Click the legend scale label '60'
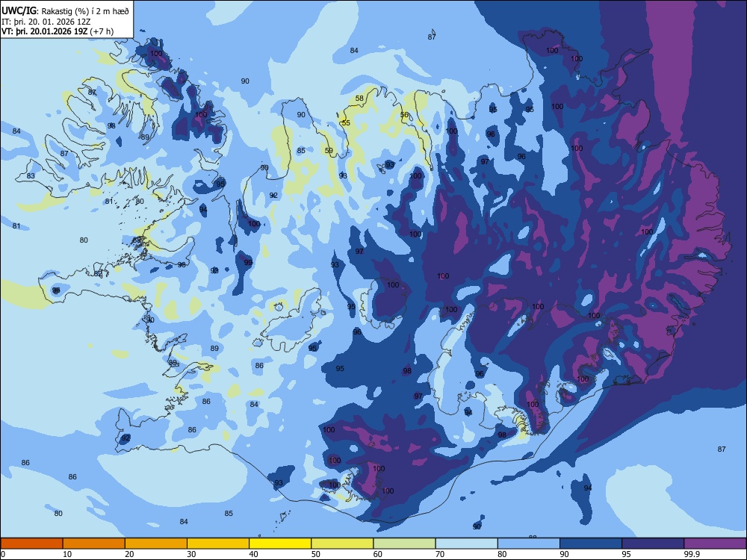 pyautogui.click(x=378, y=554)
